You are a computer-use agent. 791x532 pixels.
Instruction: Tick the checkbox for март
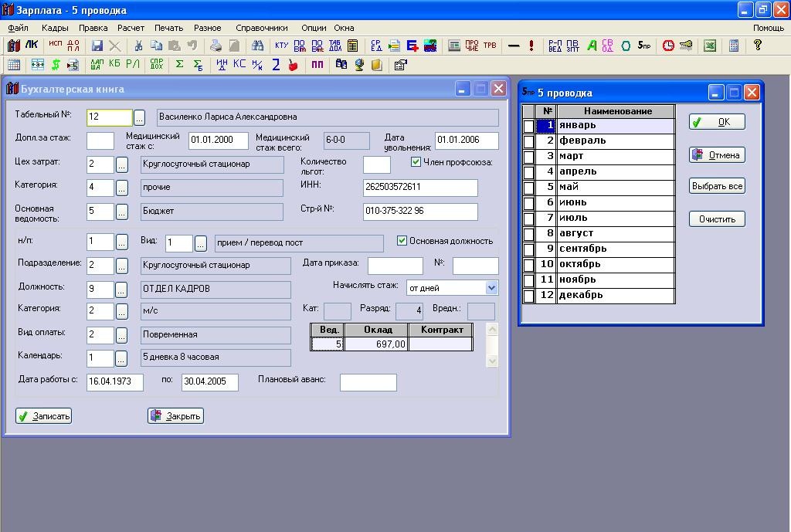click(528, 156)
